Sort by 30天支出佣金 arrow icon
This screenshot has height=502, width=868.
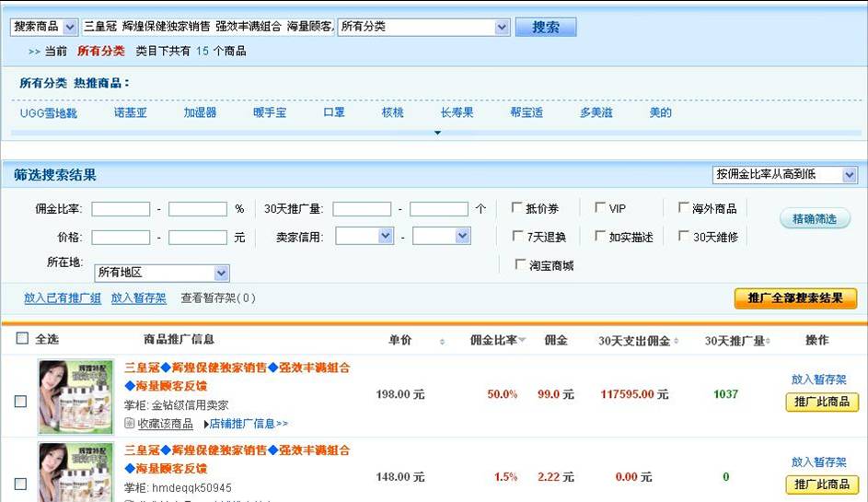(676, 341)
